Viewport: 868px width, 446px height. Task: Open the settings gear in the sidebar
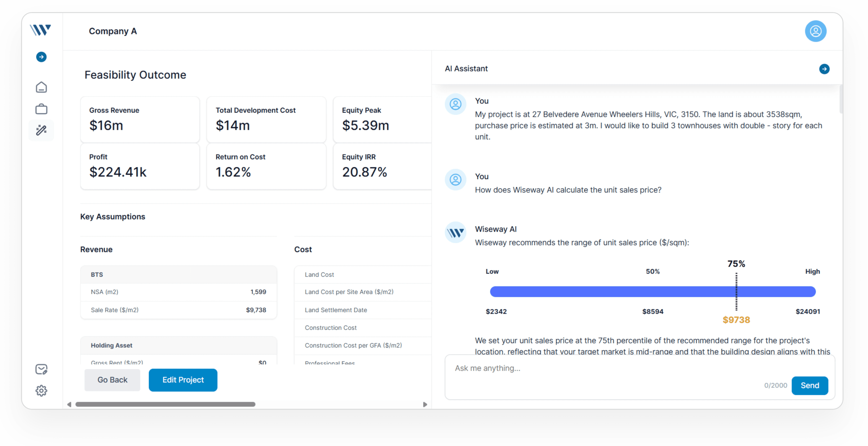point(42,391)
